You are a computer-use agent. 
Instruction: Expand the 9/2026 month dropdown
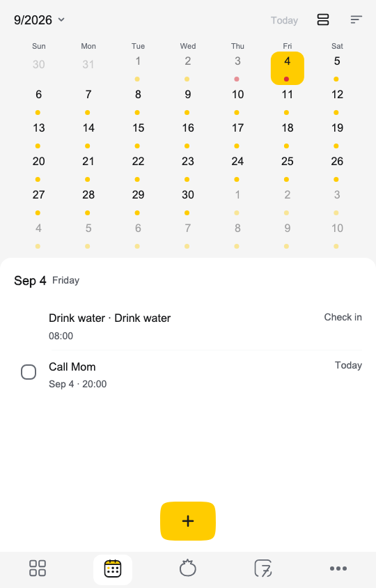pyautogui.click(x=40, y=20)
